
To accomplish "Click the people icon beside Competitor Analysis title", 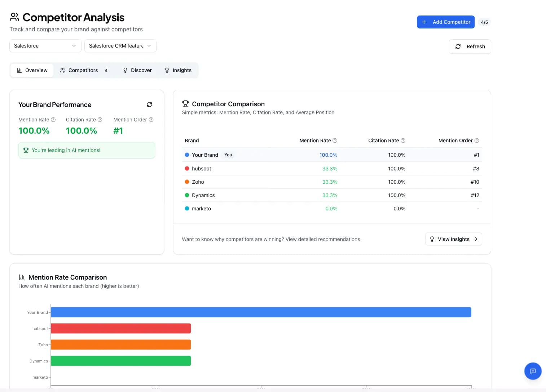I will pyautogui.click(x=14, y=17).
